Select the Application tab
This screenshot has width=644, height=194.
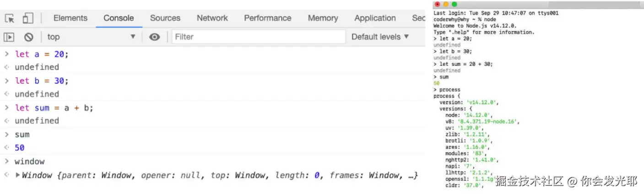pos(375,18)
